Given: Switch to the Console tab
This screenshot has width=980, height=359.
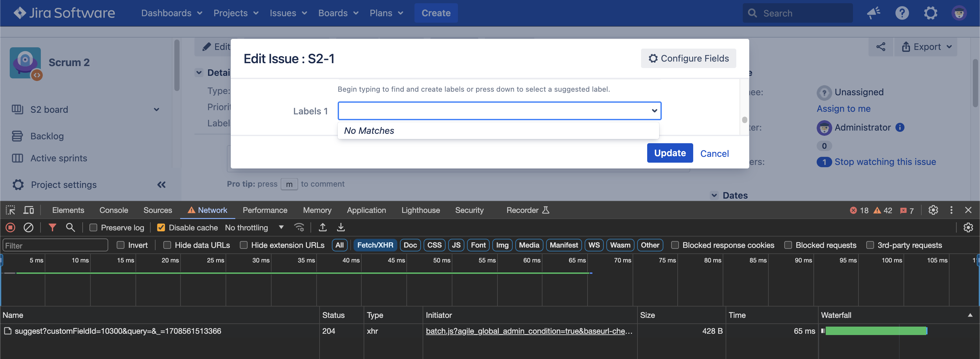Looking at the screenshot, I should pyautogui.click(x=114, y=210).
